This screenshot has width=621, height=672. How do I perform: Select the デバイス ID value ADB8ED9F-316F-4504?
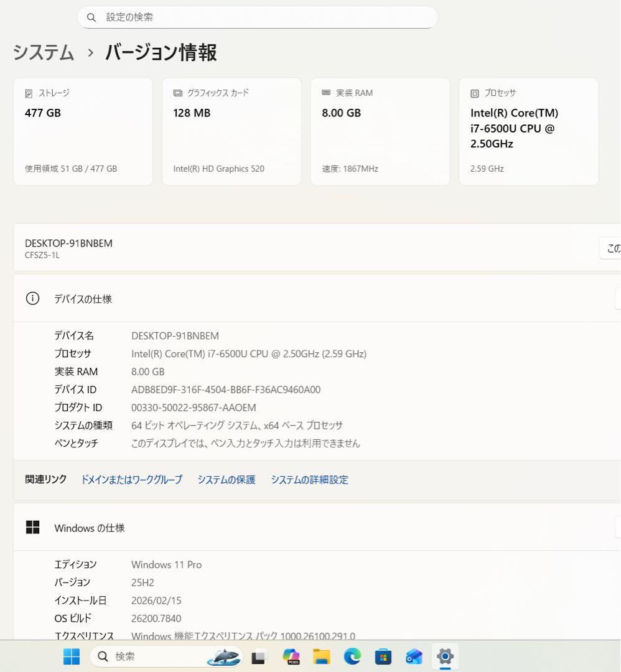click(x=226, y=390)
